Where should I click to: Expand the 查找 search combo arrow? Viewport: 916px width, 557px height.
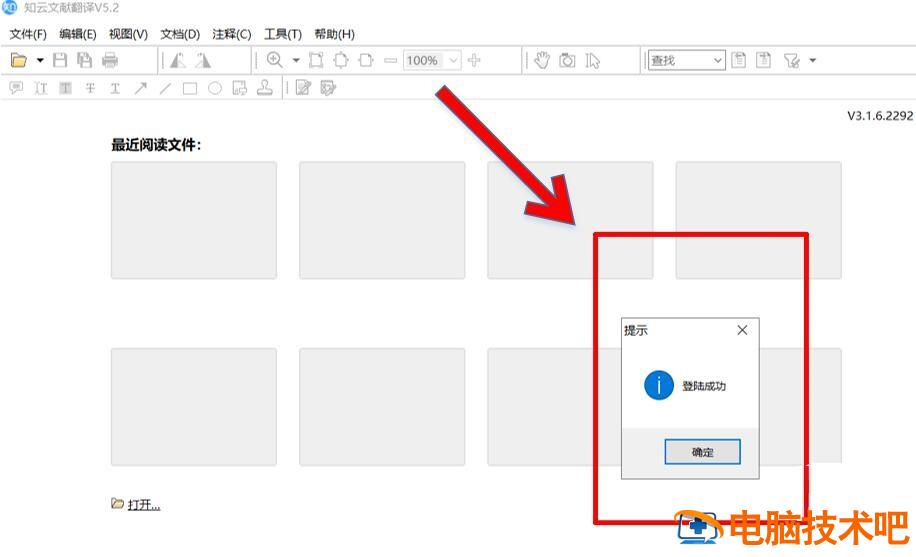tap(718, 60)
